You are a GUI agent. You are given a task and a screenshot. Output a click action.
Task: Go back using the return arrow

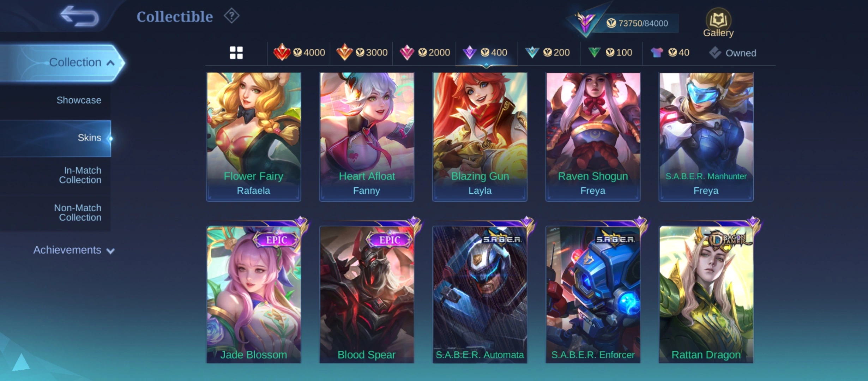point(79,16)
